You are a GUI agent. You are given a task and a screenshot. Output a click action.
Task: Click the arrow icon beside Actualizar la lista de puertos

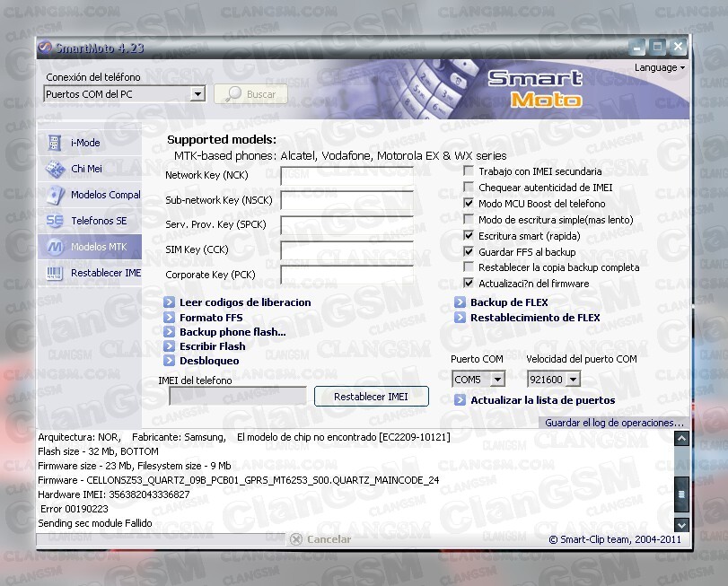[460, 400]
